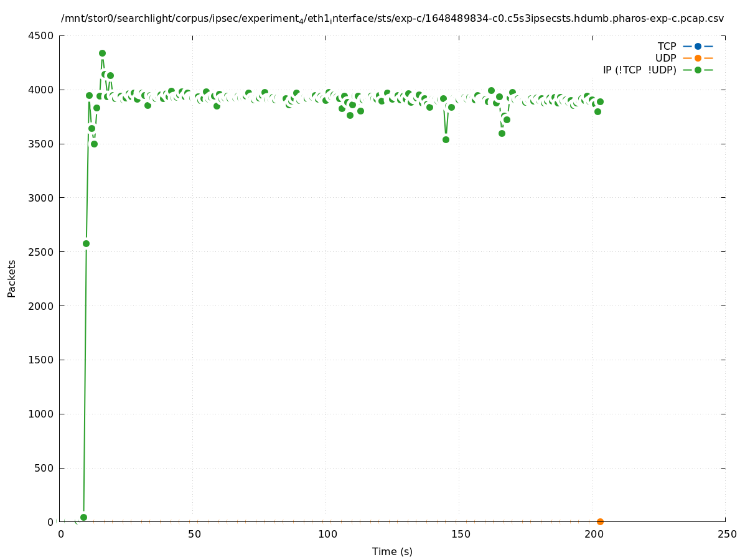Click the 1000 y-axis tick label
The width and height of the screenshot is (745, 560).
(43, 414)
